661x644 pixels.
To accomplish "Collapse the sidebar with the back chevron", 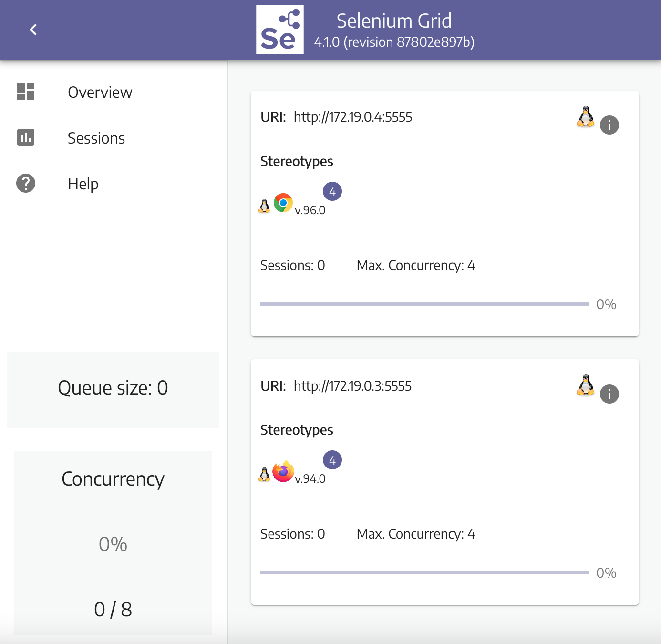I will click(33, 30).
